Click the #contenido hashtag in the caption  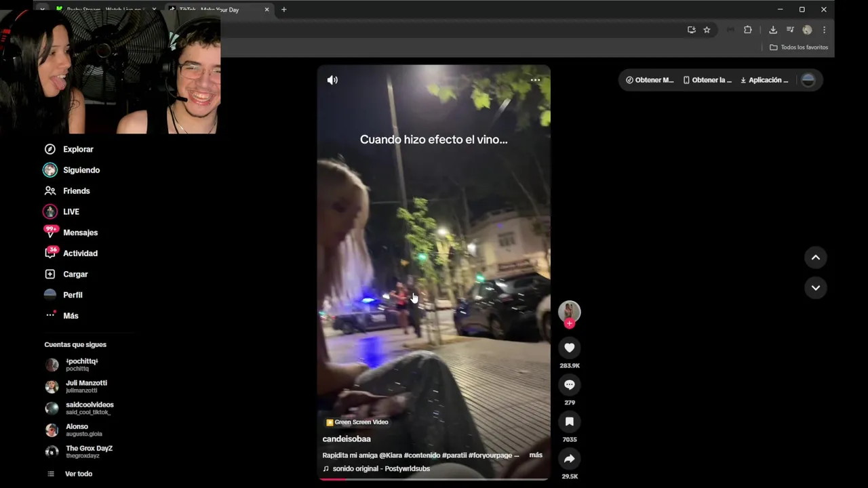tap(421, 455)
